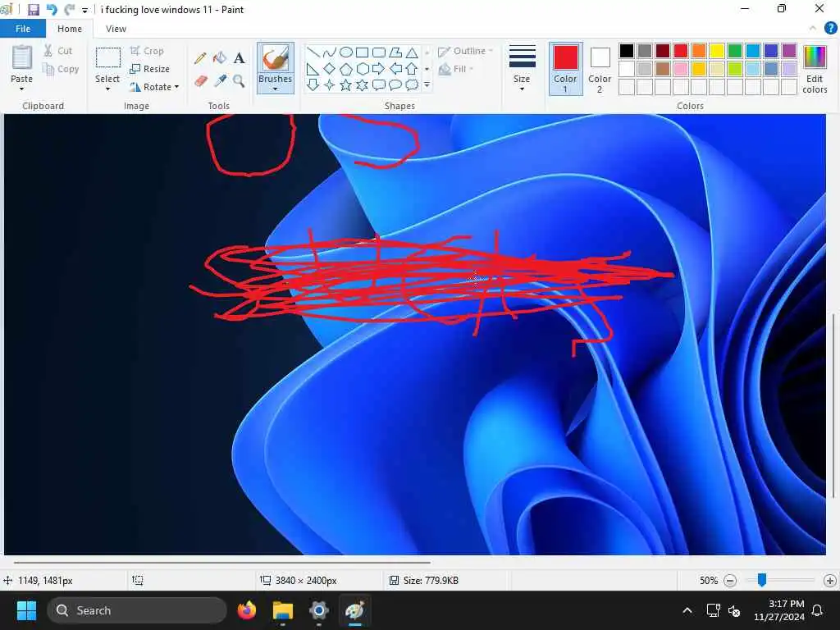Select the Four-point star shape
The width and height of the screenshot is (840, 630).
pyautogui.click(x=330, y=85)
